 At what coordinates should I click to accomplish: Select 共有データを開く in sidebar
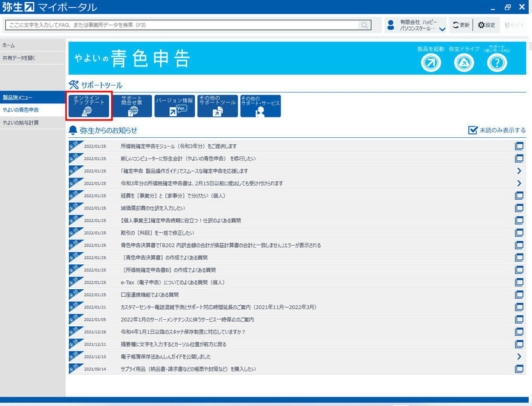pos(33,58)
